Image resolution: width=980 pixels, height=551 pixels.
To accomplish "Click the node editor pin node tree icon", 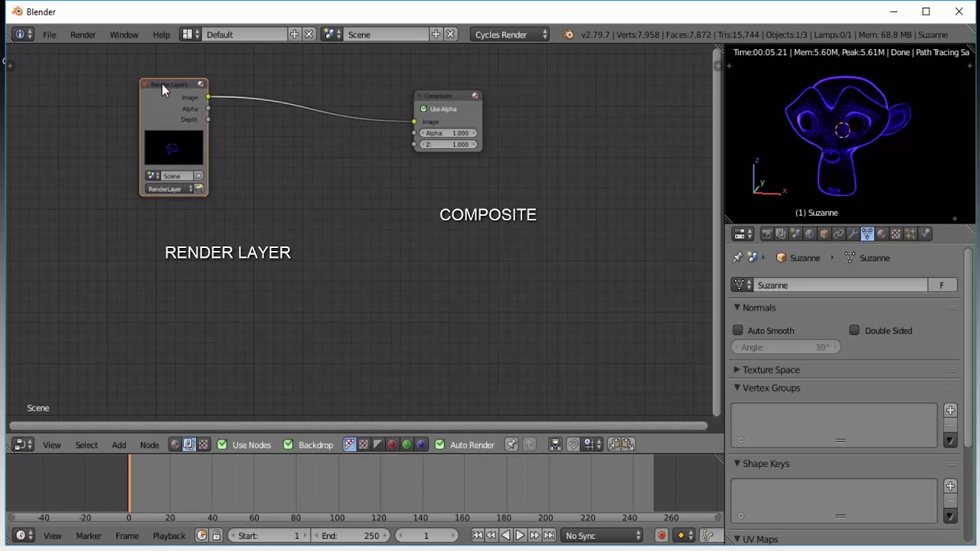I will click(511, 445).
